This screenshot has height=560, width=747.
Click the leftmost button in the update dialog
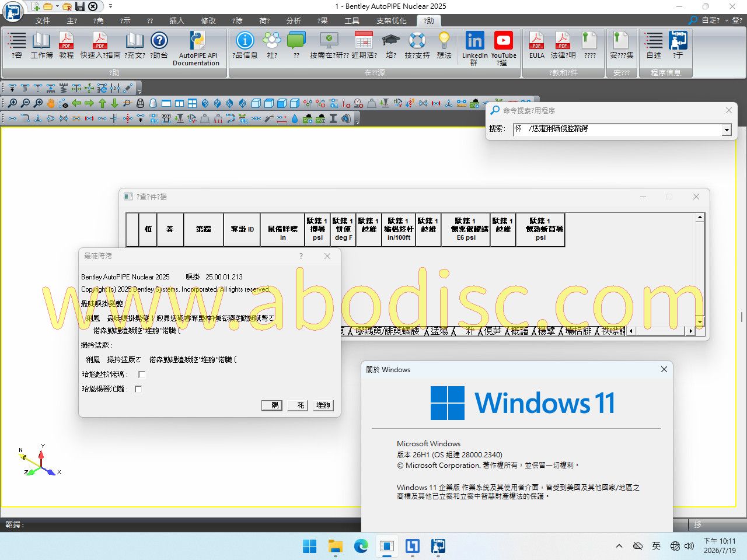pos(273,405)
